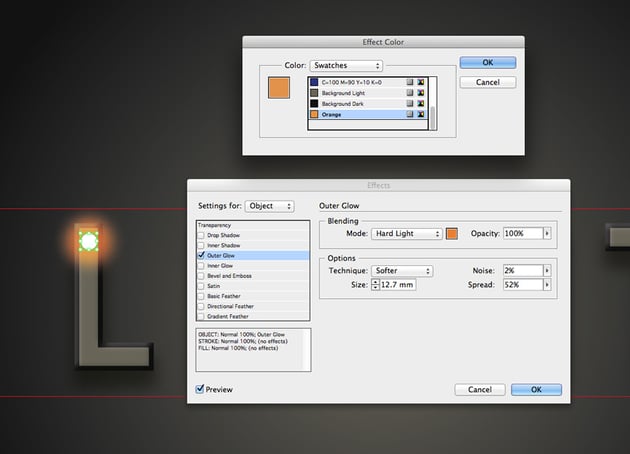The image size is (630, 454).
Task: Click the color mode icon for Orange swatch
Action: coord(423,115)
